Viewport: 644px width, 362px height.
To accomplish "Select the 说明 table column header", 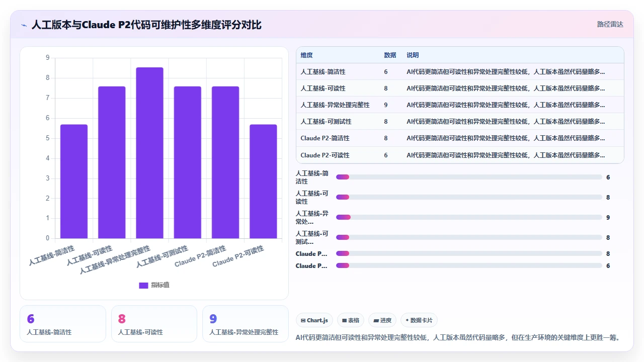I will (413, 55).
